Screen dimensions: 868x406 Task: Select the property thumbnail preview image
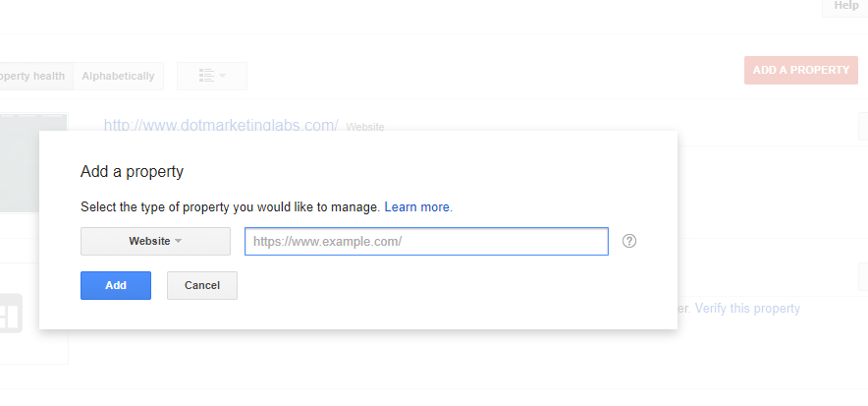(33, 162)
